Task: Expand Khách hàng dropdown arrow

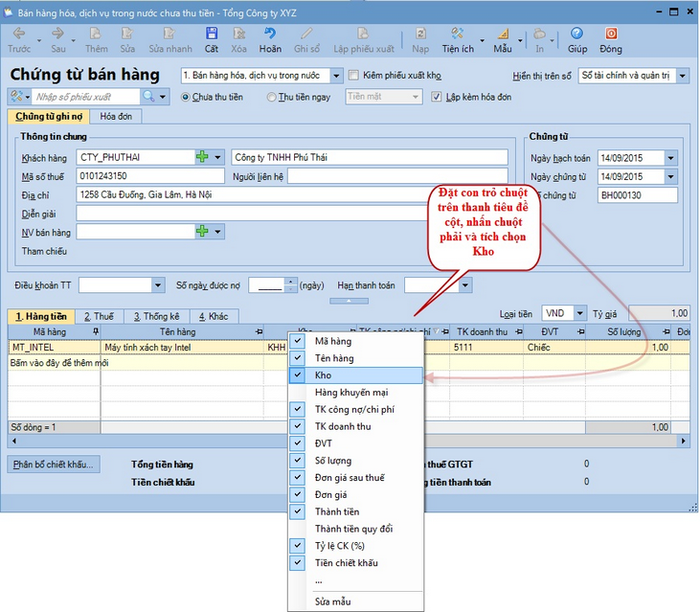Action: (x=217, y=157)
